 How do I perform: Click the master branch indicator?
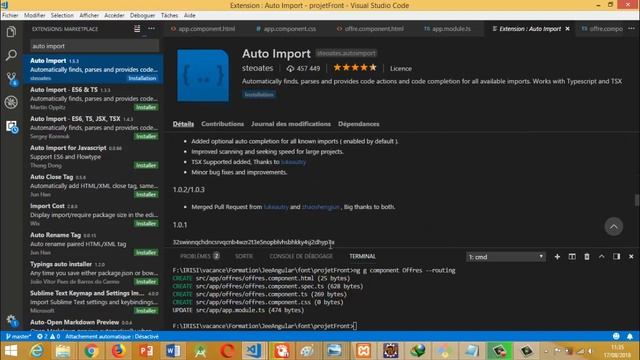click(x=18, y=336)
